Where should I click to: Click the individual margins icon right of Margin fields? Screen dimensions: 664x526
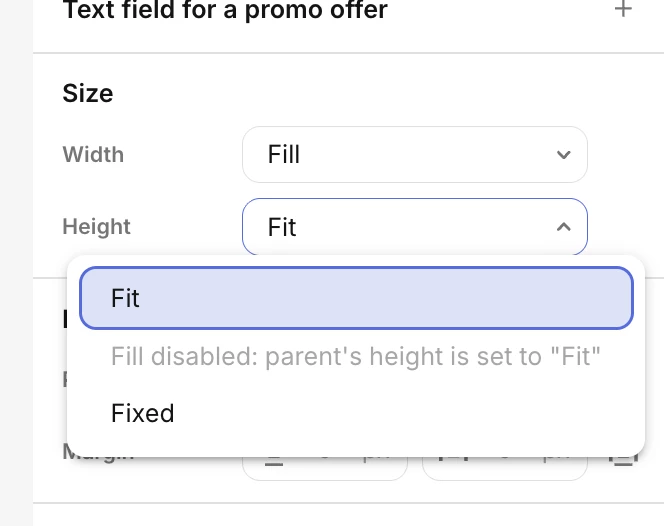click(x=625, y=456)
